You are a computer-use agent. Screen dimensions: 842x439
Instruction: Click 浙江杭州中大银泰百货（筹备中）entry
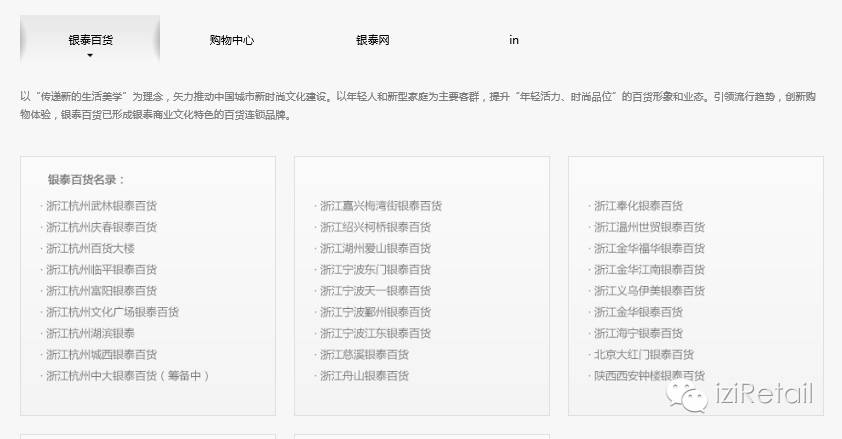128,376
